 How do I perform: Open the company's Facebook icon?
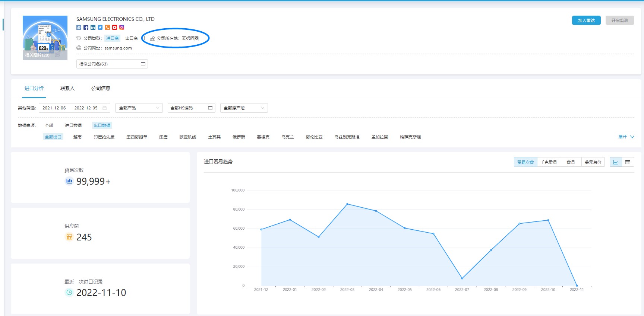click(x=86, y=28)
